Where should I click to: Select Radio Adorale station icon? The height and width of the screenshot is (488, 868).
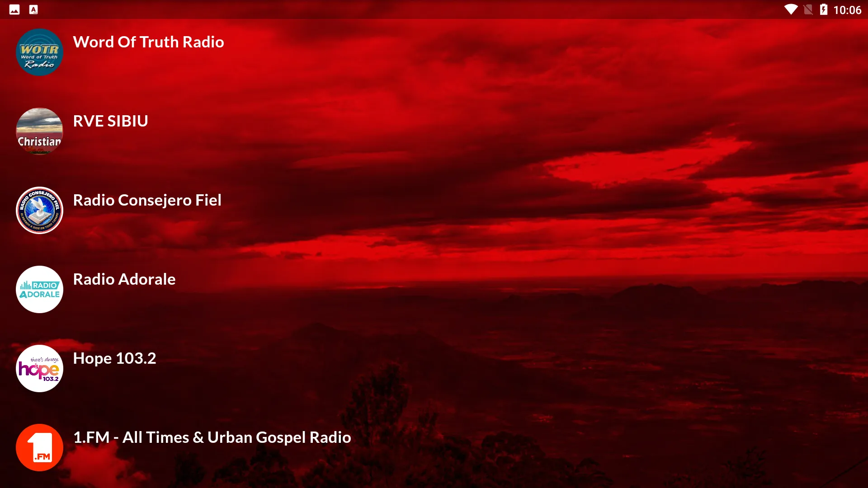coord(39,289)
